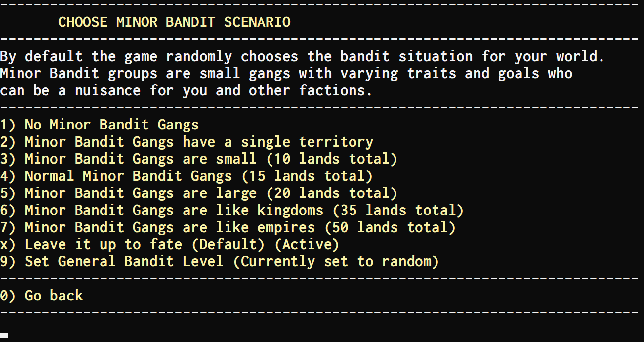644x342 pixels.
Task: Choose gangs have a single territory
Action: coord(187,142)
